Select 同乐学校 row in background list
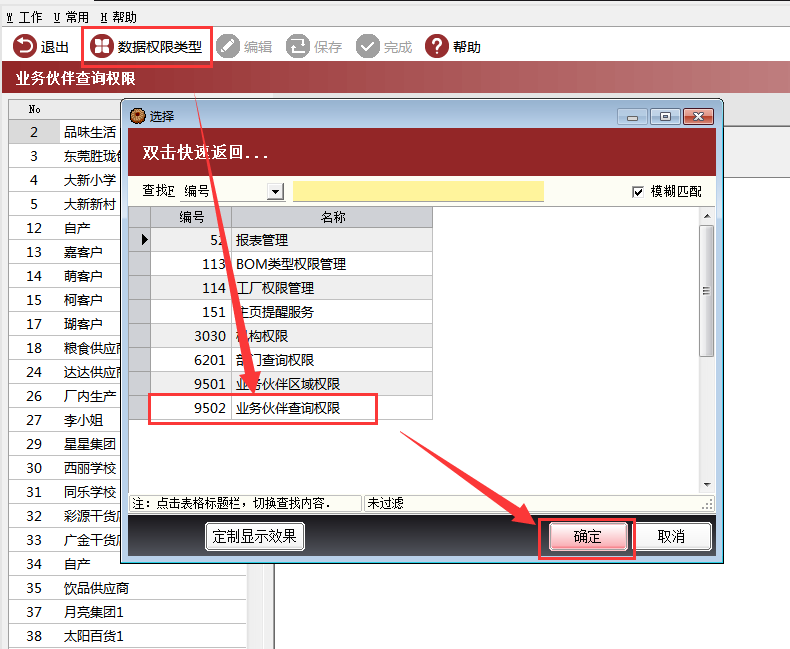The width and height of the screenshot is (790, 649). point(65,492)
